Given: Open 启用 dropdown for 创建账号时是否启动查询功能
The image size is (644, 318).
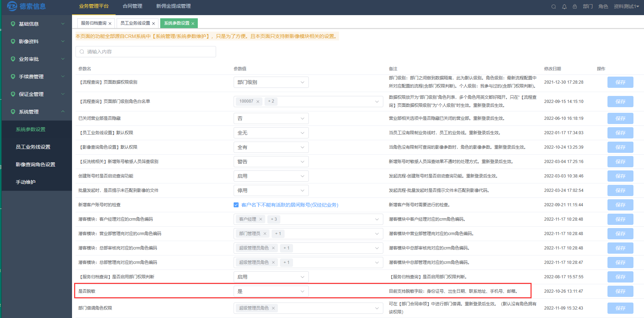Looking at the screenshot, I should click(x=271, y=176).
